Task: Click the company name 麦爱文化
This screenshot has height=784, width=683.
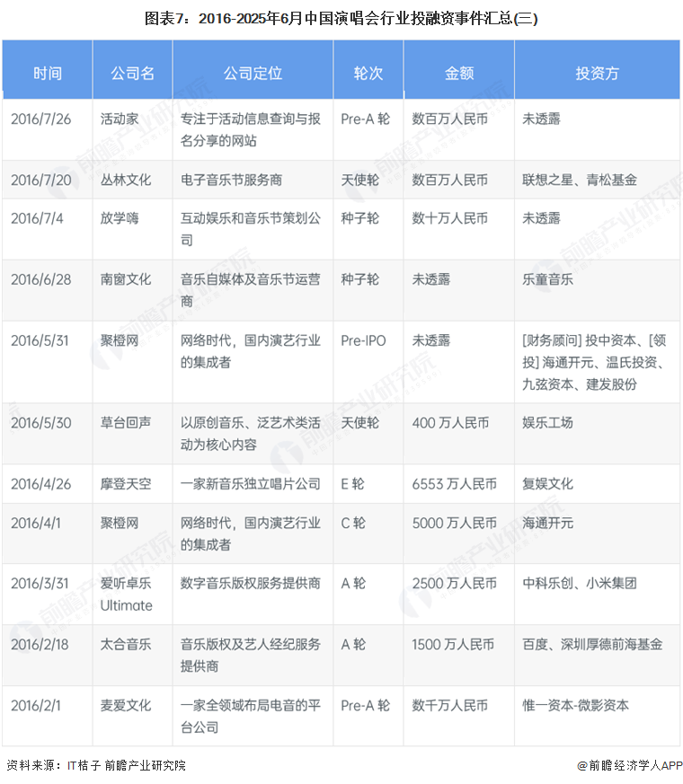Action: [x=126, y=706]
